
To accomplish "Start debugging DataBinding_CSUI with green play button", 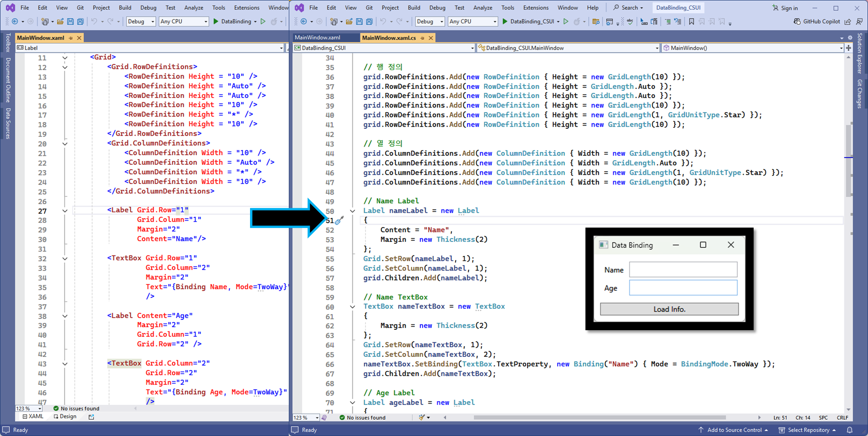I will coord(505,22).
